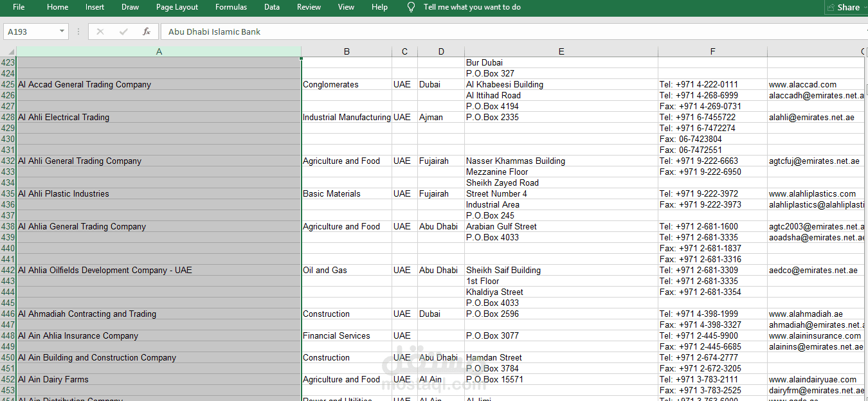Open the Page Layout tab
This screenshot has width=868, height=401.
pos(177,7)
